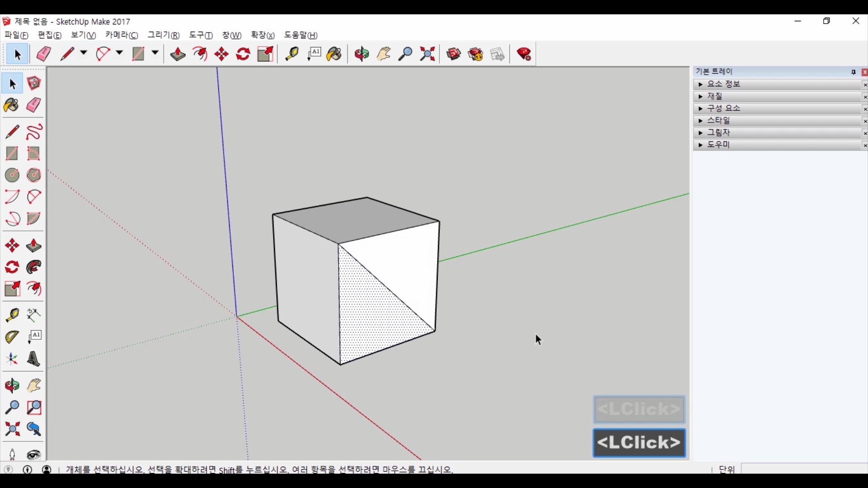868x488 pixels.
Task: Toggle pin on the 기본 트레이 tray
Action: tap(853, 72)
